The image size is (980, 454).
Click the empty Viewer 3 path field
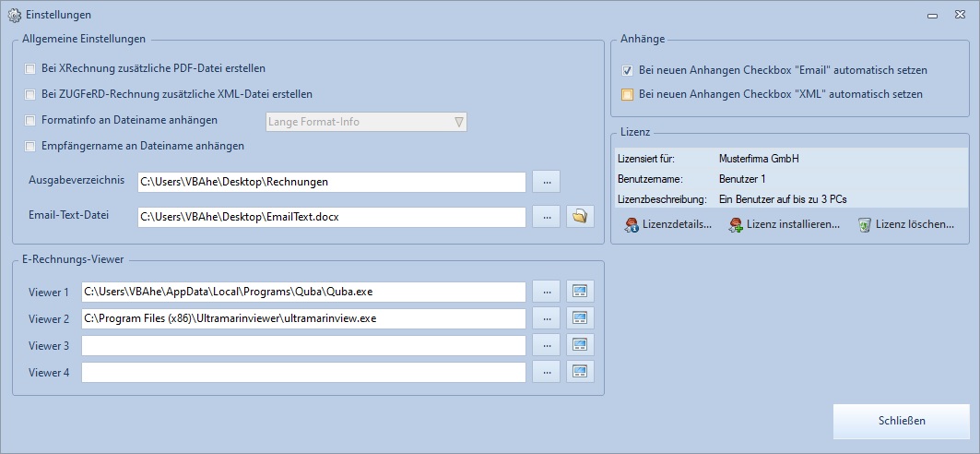click(x=303, y=345)
